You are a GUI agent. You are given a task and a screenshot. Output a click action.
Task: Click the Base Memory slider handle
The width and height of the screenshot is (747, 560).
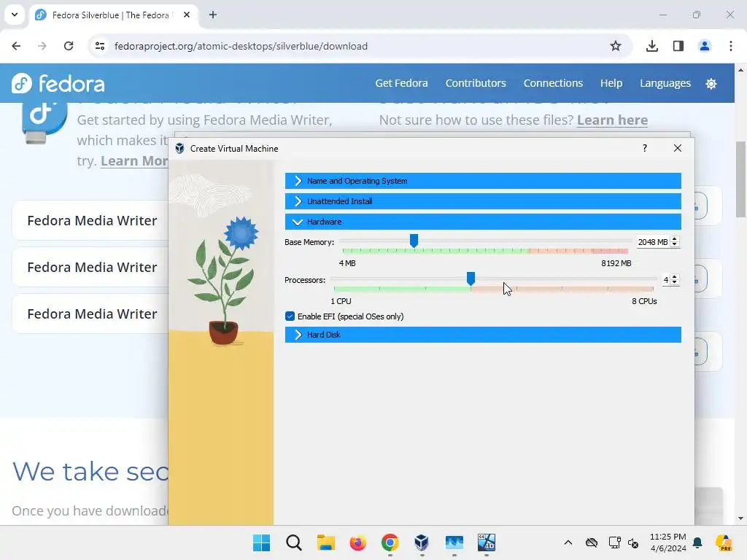coord(414,241)
